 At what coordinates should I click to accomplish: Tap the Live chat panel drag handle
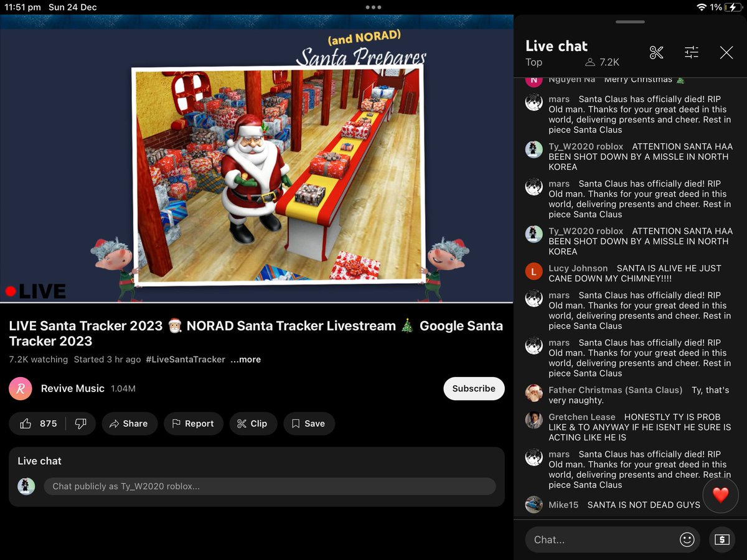pyautogui.click(x=630, y=22)
